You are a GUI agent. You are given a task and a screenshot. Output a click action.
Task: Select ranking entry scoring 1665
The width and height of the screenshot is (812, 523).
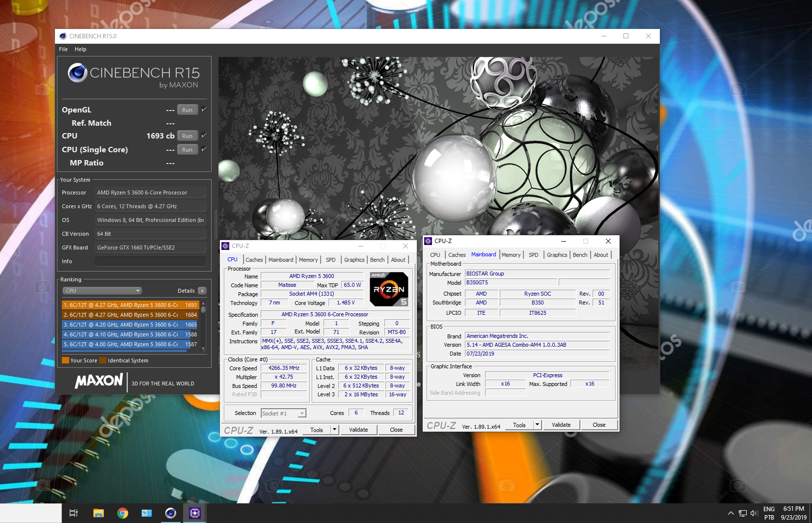click(130, 325)
